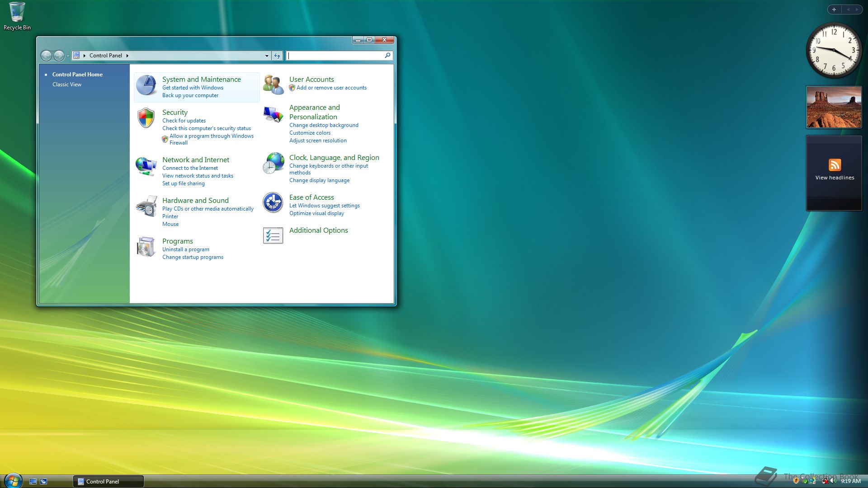The height and width of the screenshot is (488, 868).
Task: Open the Ease of Access icon
Action: 273,202
